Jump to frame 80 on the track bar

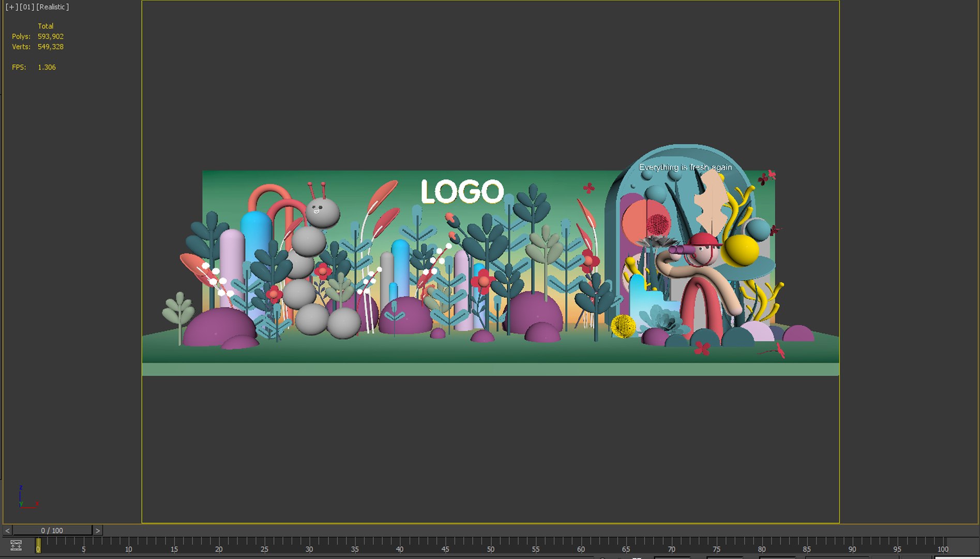click(x=762, y=549)
